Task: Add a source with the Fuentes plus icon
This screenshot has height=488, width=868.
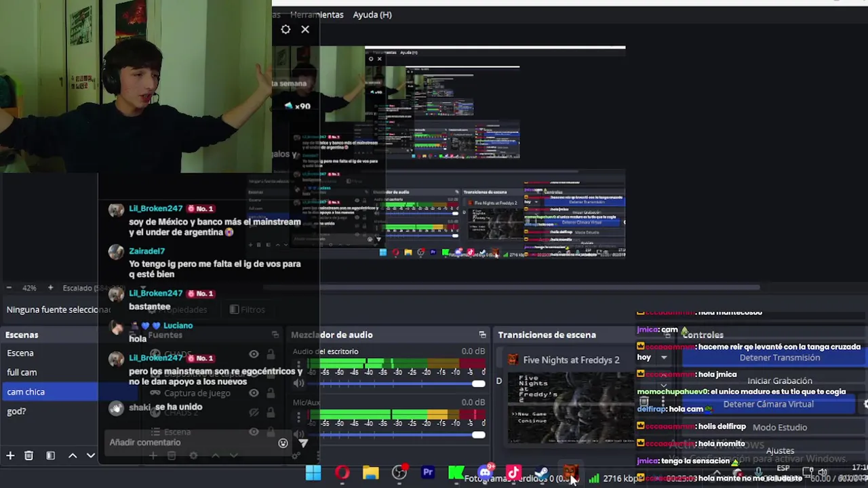Action: 153,456
